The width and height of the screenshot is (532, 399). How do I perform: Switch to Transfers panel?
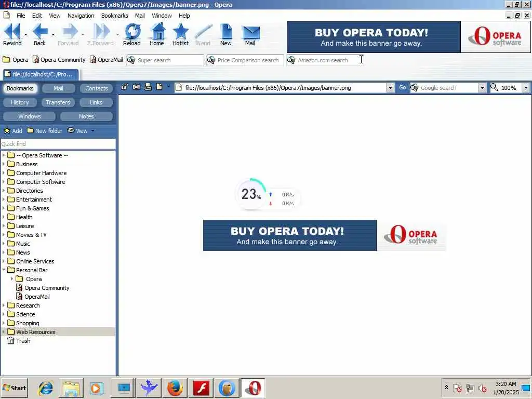pyautogui.click(x=58, y=102)
